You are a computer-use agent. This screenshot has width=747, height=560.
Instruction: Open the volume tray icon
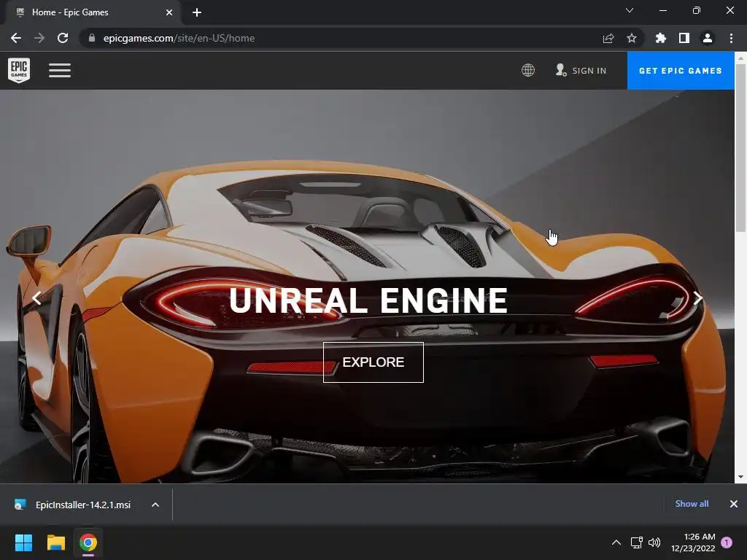pos(654,542)
